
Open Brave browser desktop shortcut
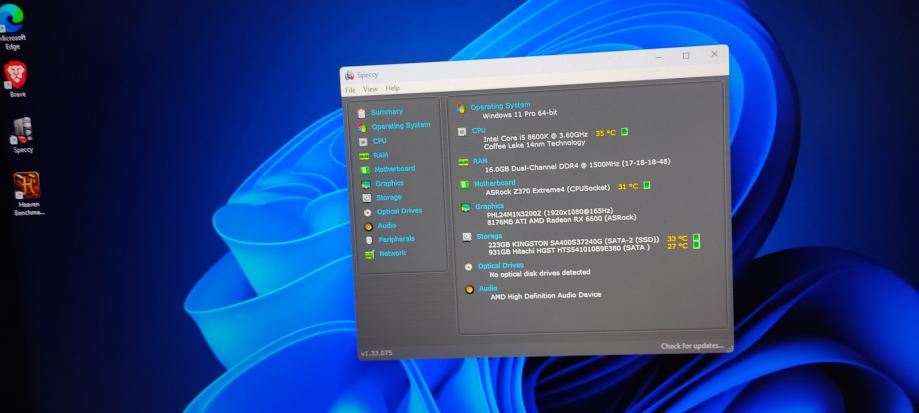pyautogui.click(x=16, y=79)
